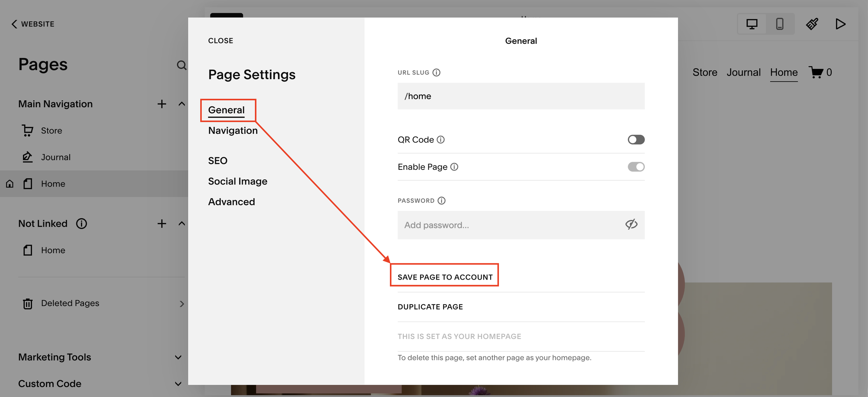Collapse the Main Navigation section
This screenshot has height=397, width=868.
[182, 104]
